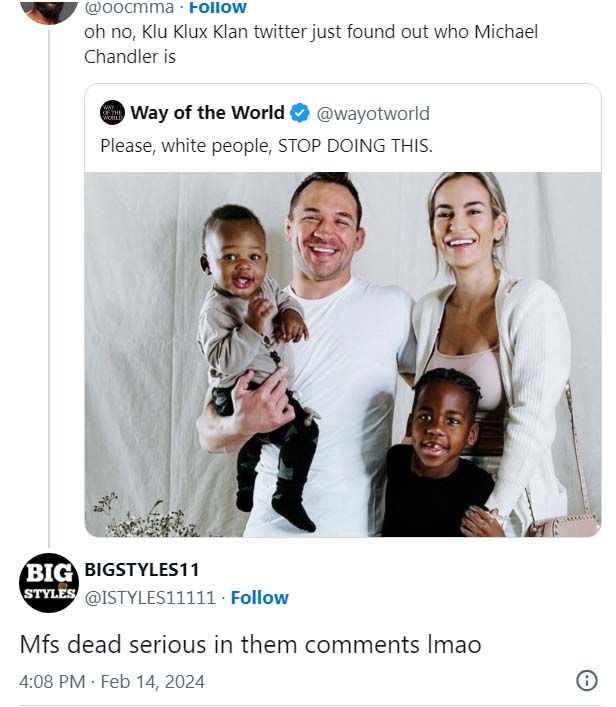This screenshot has width=616, height=707.
Task: Open the quoted tweet family photo
Action: click(x=342, y=354)
